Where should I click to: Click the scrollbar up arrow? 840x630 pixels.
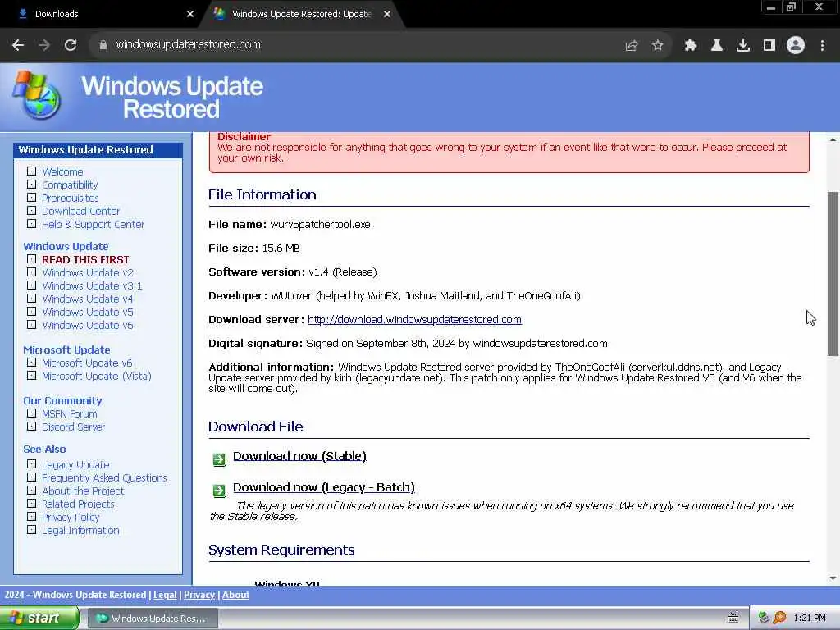(x=833, y=139)
